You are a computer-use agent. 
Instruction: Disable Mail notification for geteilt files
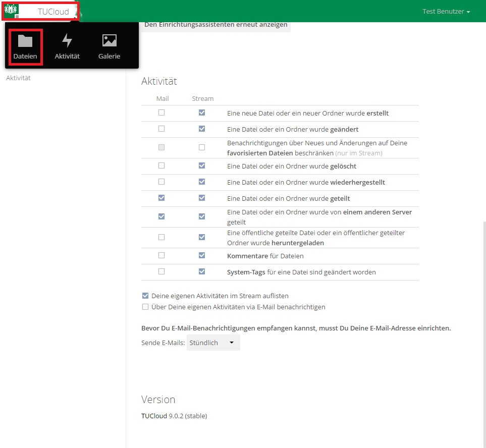(161, 198)
